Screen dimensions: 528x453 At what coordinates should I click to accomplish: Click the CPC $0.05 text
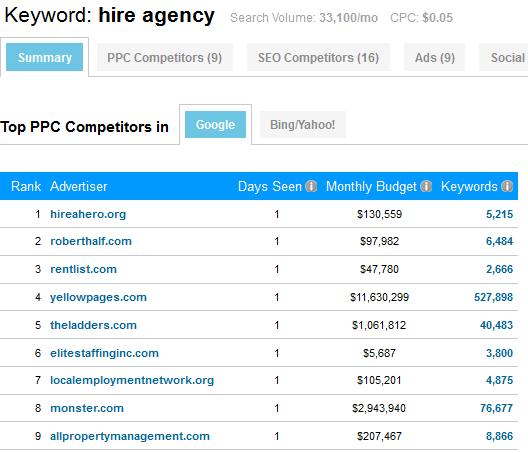click(421, 18)
